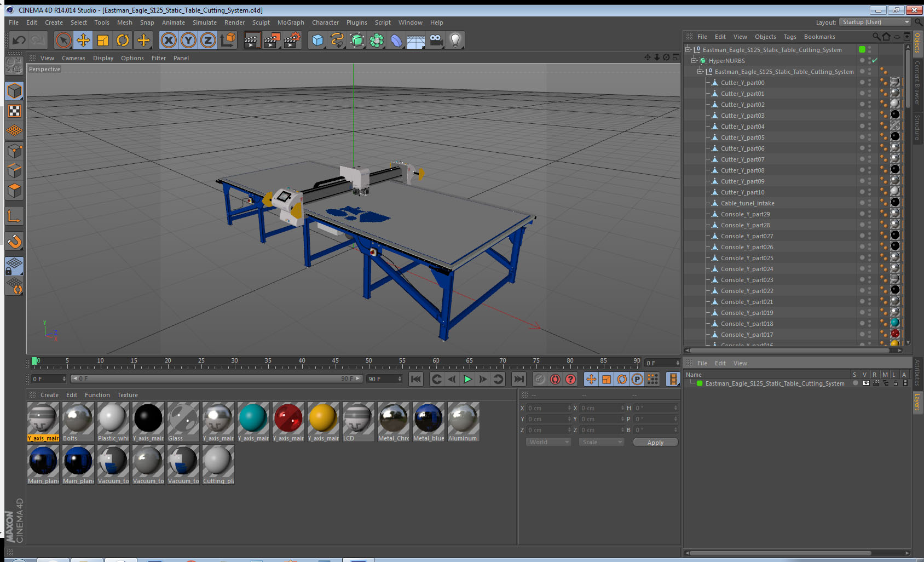Viewport: 924px width, 562px height.
Task: Activate the Scale tool
Action: [103, 40]
